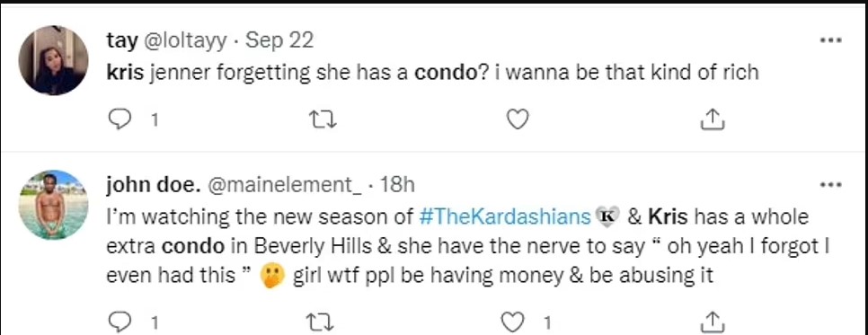View john doe's profile avatar
The image size is (868, 335).
coord(53,205)
